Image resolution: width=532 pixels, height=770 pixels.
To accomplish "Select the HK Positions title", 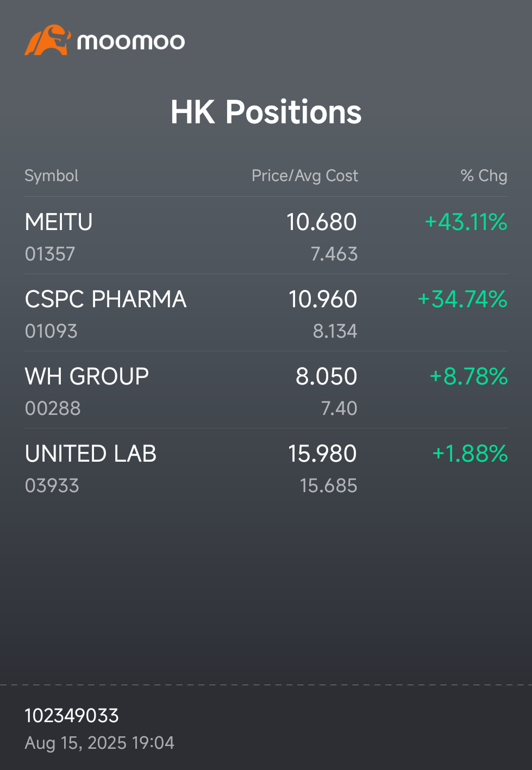I will [266, 112].
